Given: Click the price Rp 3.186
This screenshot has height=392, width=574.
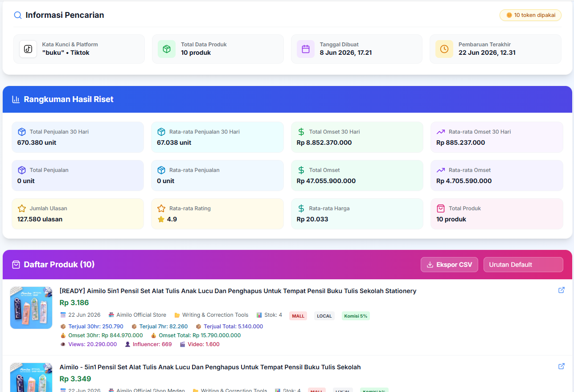Looking at the screenshot, I should 74,303.
